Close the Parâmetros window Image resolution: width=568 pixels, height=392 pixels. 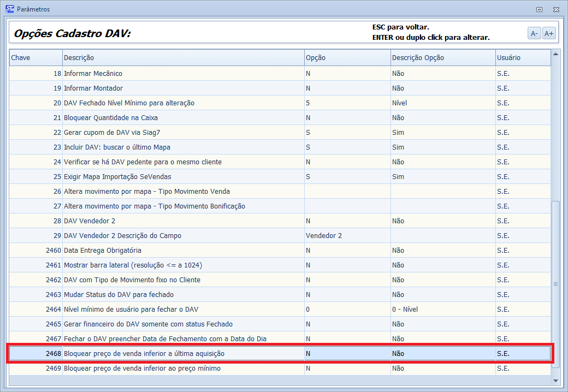click(555, 9)
